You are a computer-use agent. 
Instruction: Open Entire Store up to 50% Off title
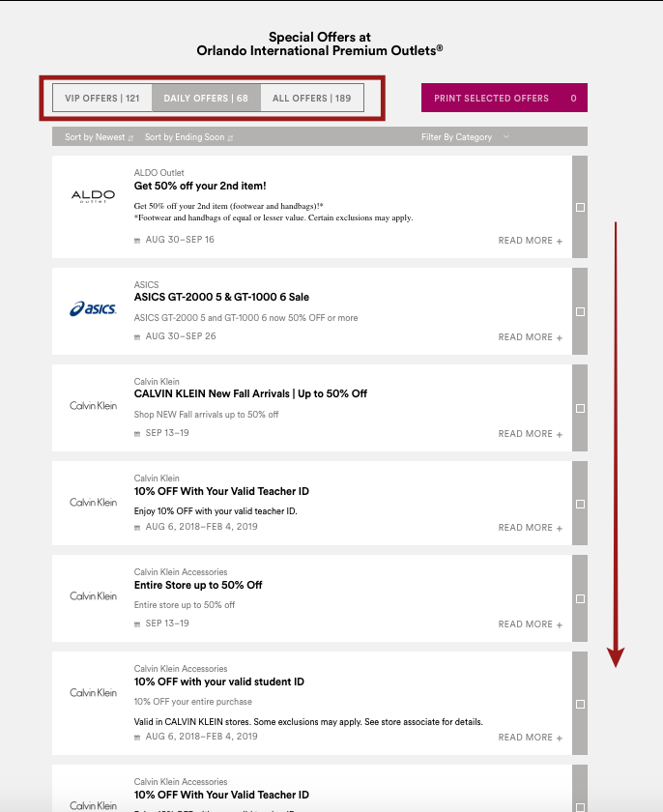[198, 585]
